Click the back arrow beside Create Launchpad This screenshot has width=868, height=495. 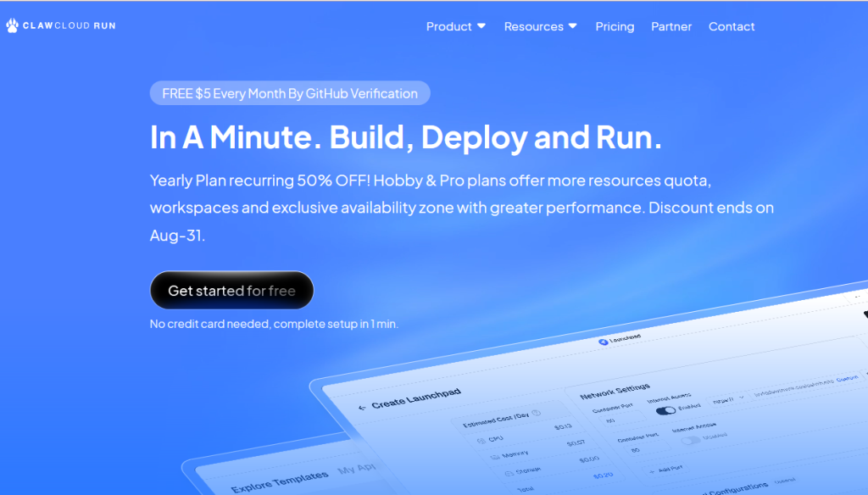point(362,408)
